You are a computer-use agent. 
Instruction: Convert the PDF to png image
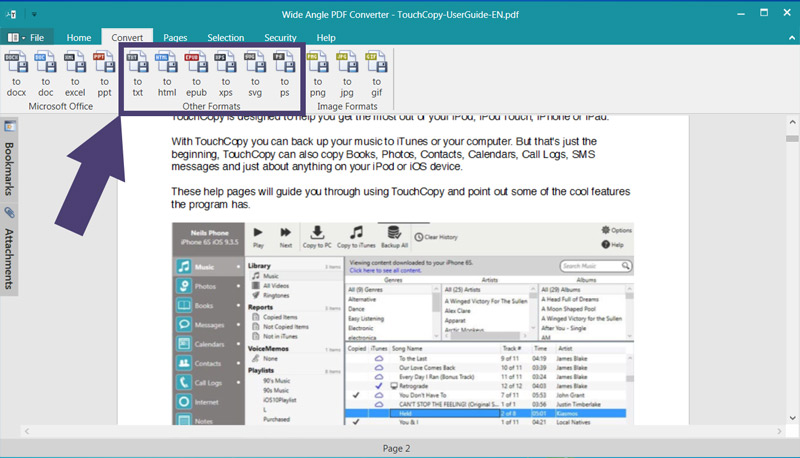point(317,74)
